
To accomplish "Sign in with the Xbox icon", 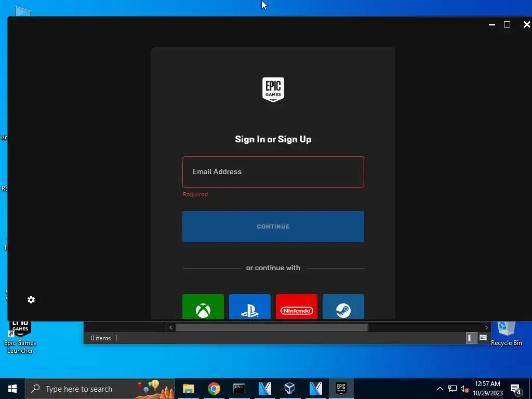I will pyautogui.click(x=203, y=307).
